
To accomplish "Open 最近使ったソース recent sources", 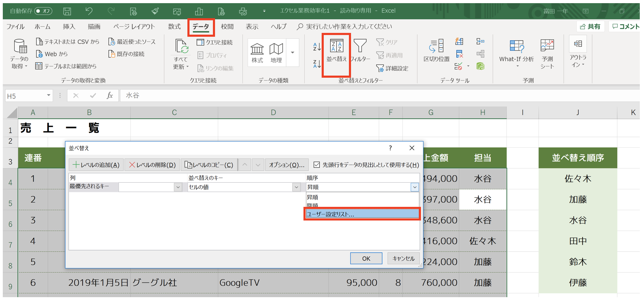I will pyautogui.click(x=132, y=42).
